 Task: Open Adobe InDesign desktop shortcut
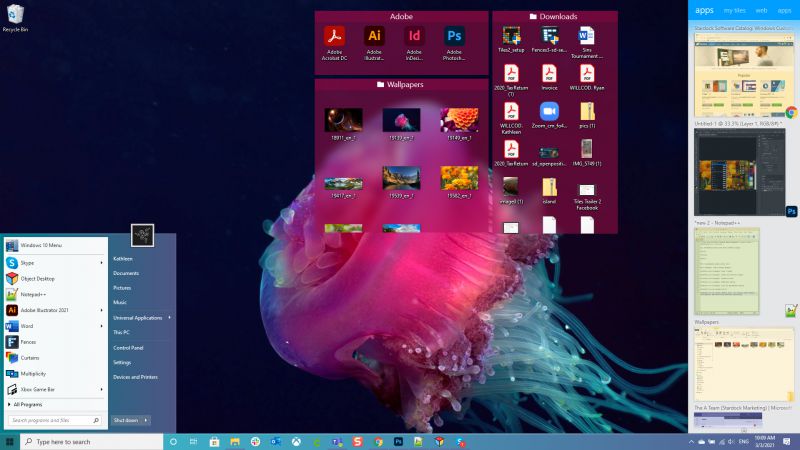[414, 39]
